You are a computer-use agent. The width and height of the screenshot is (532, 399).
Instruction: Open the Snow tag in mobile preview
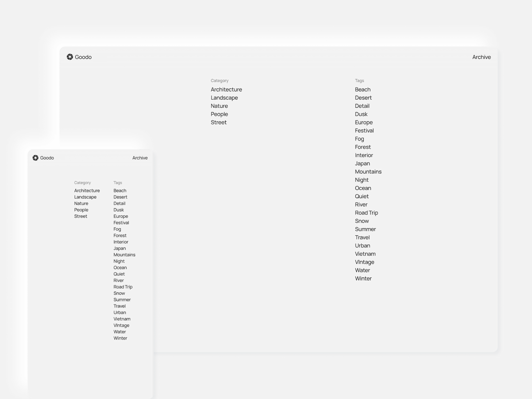119,293
